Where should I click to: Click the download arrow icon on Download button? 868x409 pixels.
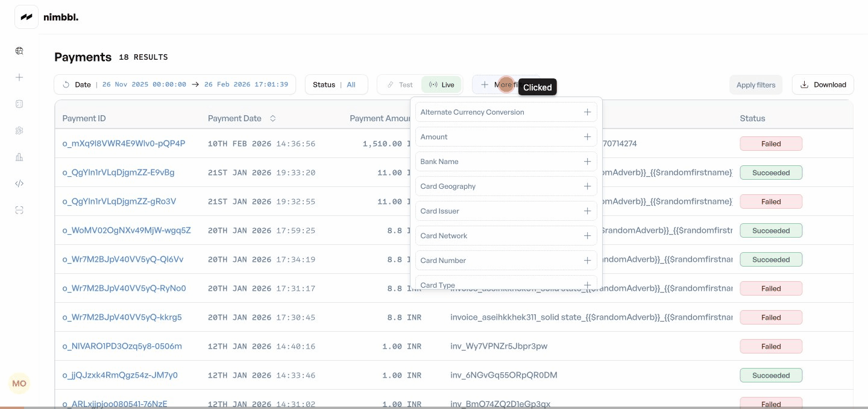804,84
